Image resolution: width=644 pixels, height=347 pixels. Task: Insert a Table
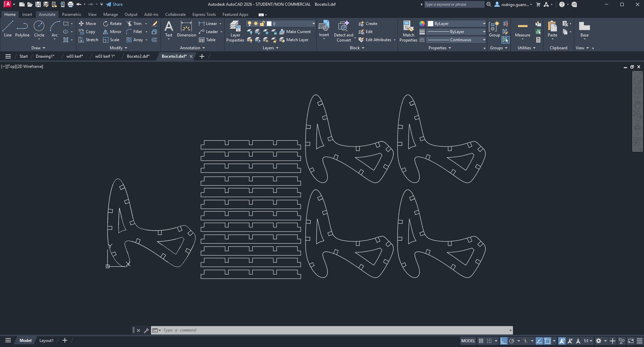[207, 40]
